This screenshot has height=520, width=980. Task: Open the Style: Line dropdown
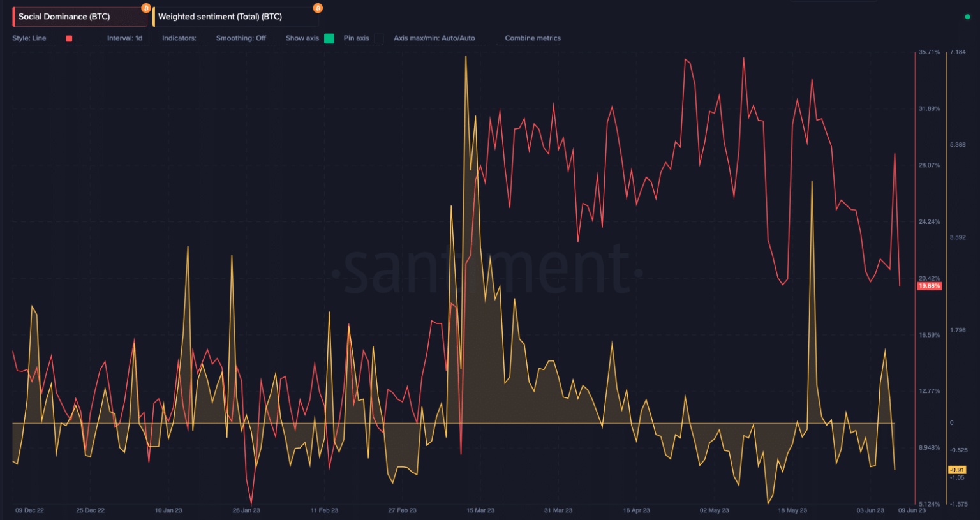[x=29, y=38]
